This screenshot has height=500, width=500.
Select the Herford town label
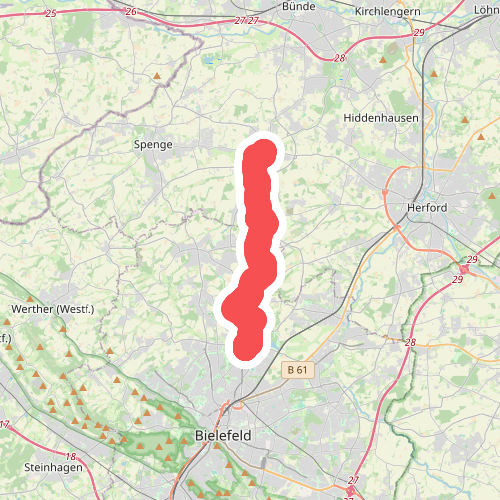pyautogui.click(x=427, y=208)
